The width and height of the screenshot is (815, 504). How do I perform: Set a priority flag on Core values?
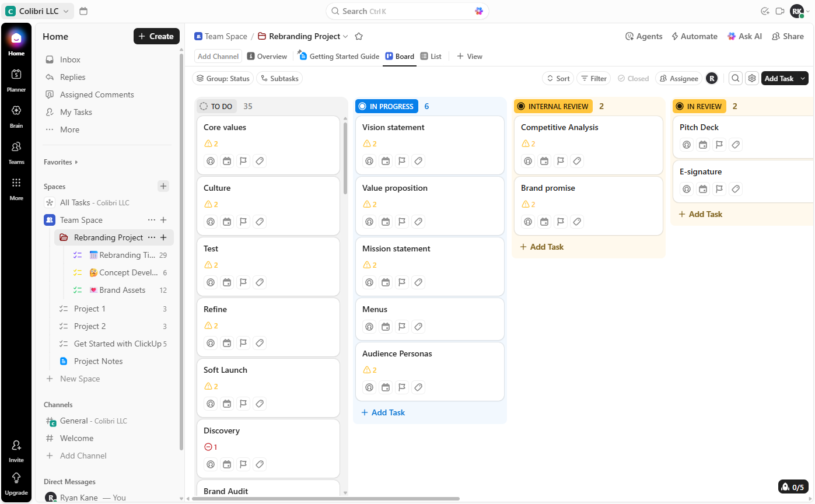tap(243, 161)
